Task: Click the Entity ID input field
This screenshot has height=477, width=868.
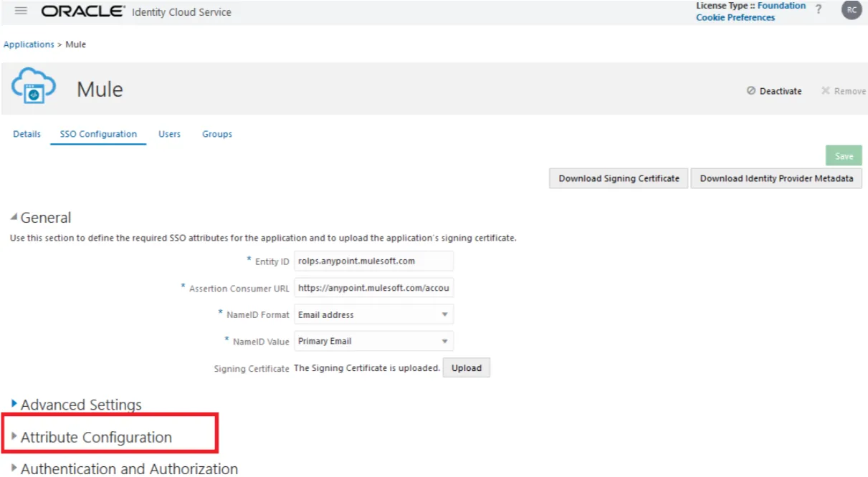Action: tap(374, 261)
